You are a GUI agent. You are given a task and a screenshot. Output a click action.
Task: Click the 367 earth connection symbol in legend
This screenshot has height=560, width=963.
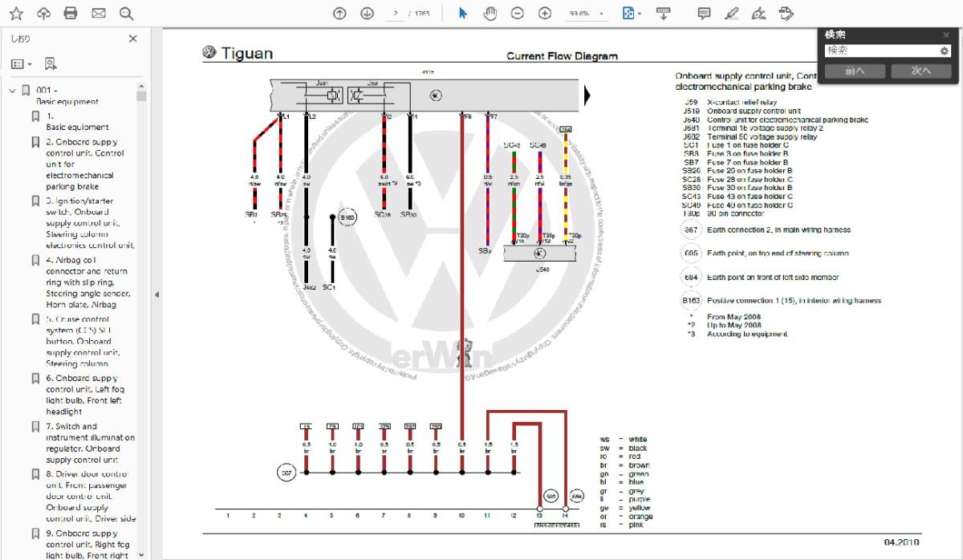689,230
